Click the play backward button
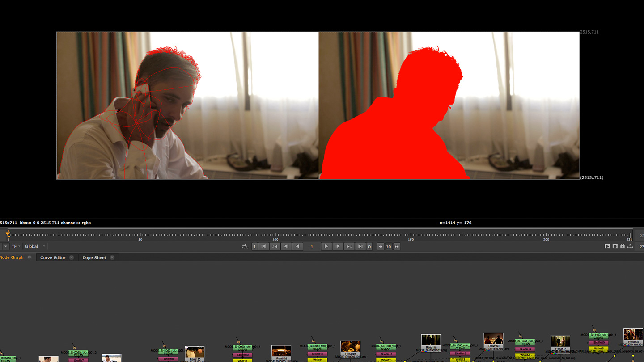The image size is (644, 362). click(297, 246)
